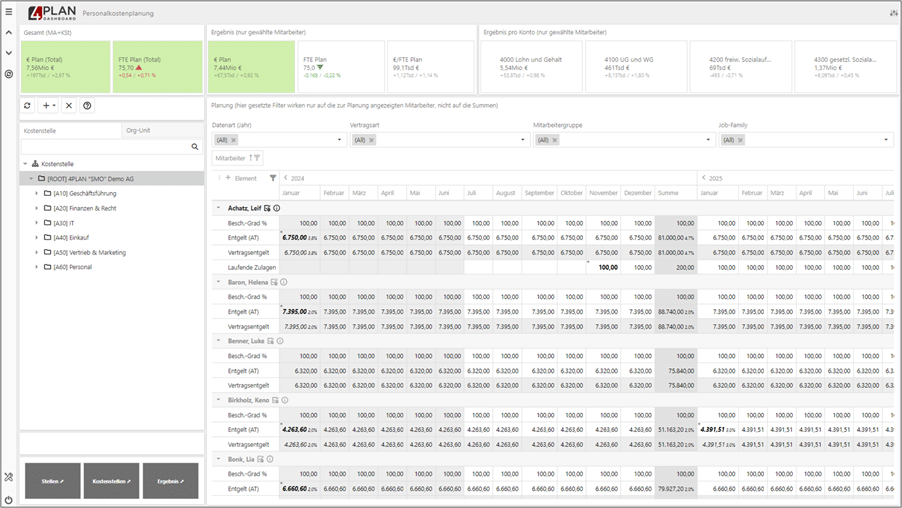Open the Vertragsart dropdown arrow
Image resolution: width=902 pixels, height=508 pixels.
(523, 140)
